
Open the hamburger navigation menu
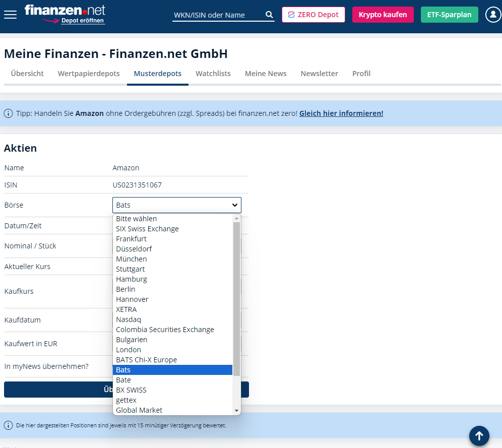tap(10, 15)
